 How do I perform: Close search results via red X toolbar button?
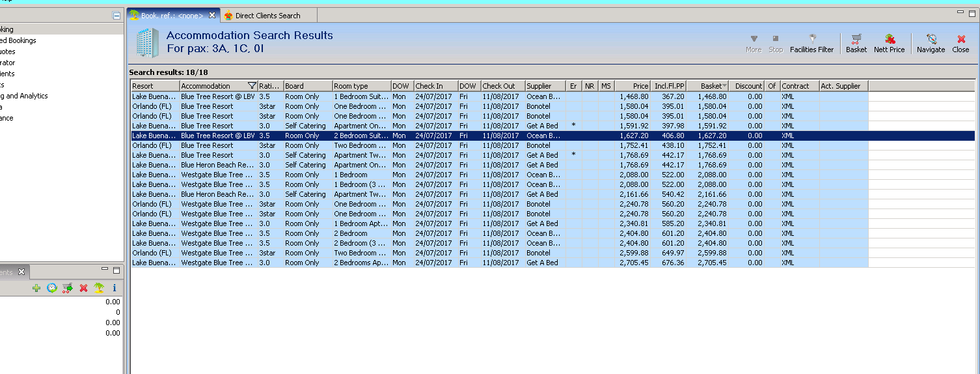[x=960, y=44]
